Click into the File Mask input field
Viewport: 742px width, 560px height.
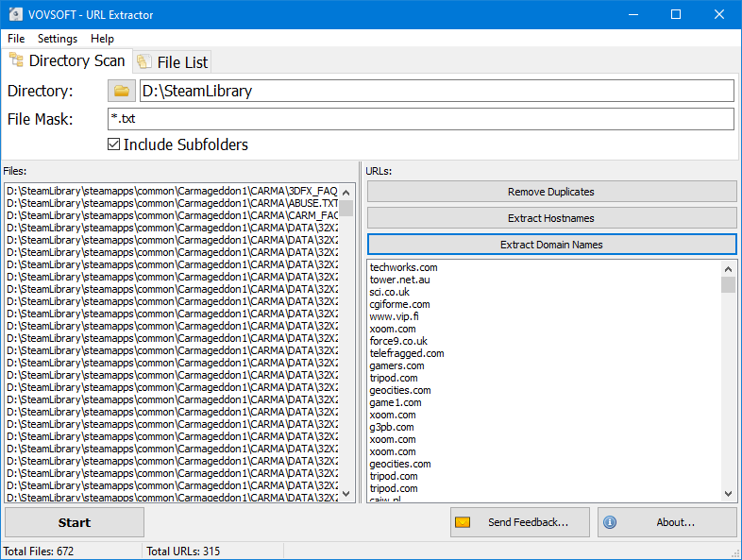(420, 119)
